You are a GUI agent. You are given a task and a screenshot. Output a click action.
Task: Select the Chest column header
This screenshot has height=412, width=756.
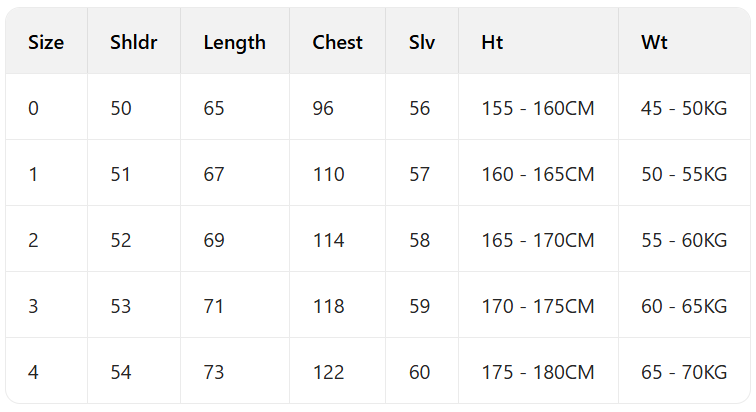pos(337,42)
